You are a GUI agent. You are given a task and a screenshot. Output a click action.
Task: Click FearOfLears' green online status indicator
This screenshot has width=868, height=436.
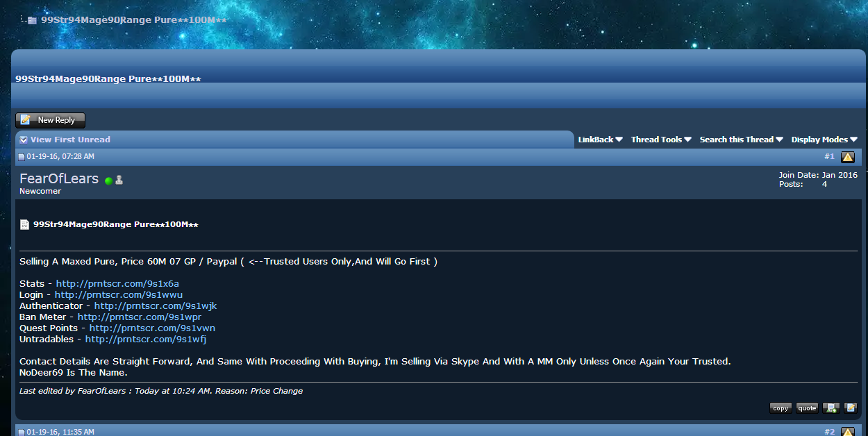(108, 181)
